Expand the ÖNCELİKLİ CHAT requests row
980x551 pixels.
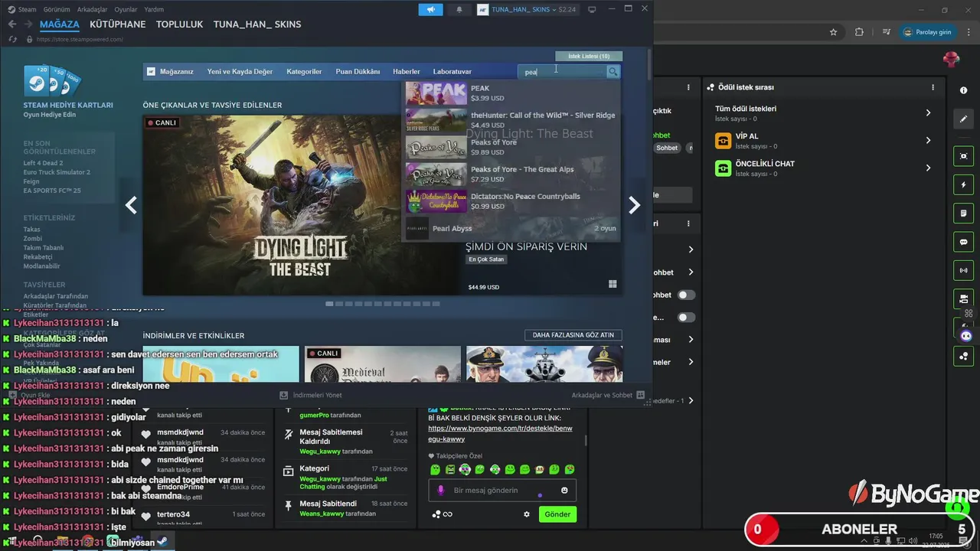click(824, 168)
